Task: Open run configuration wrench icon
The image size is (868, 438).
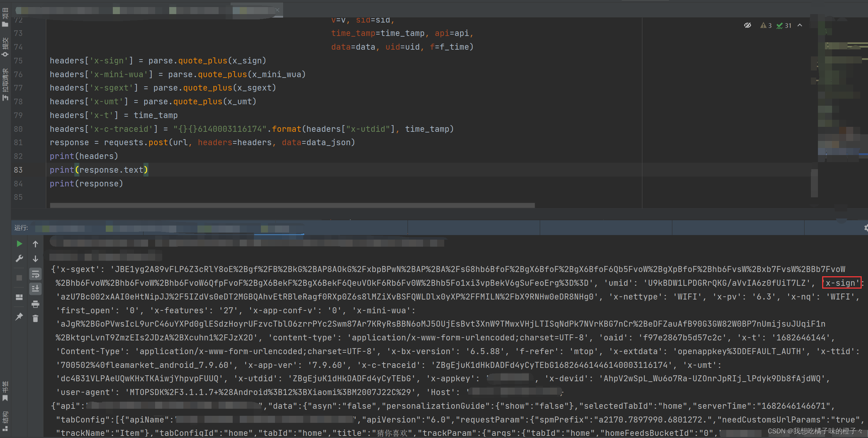Action: coord(19,259)
